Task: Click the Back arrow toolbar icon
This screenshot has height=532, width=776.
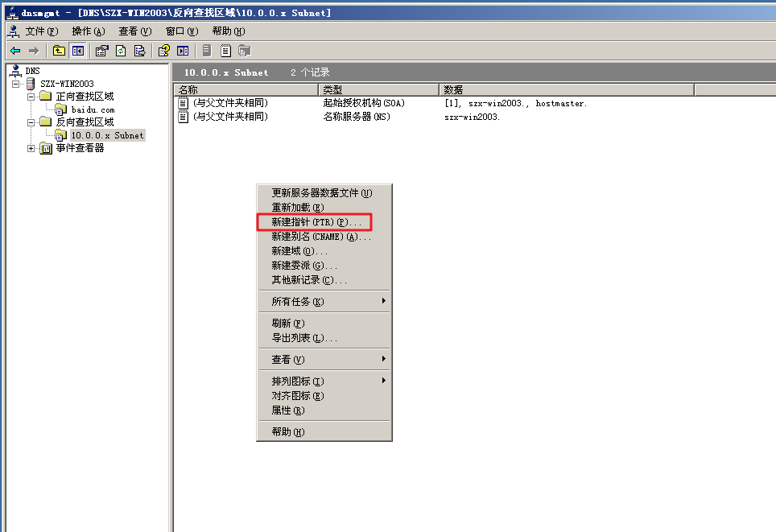Action: (x=15, y=51)
